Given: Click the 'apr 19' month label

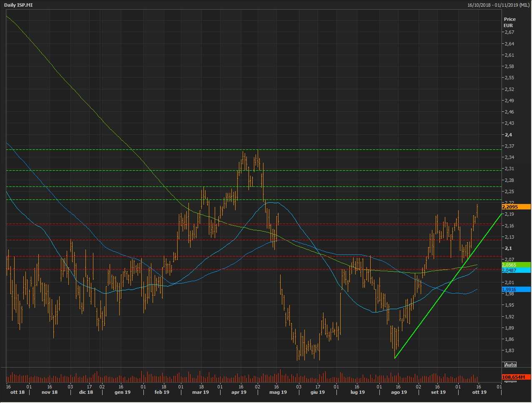Looking at the screenshot, I should pos(238,392).
